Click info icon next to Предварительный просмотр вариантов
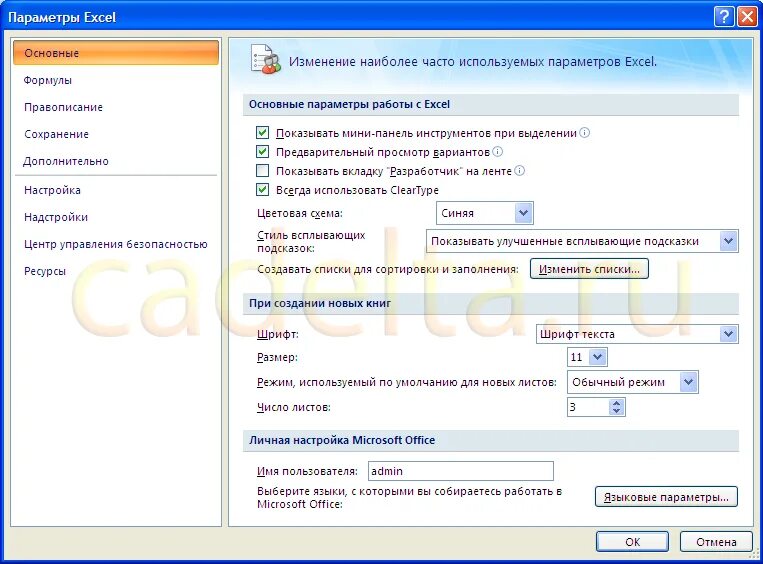The image size is (763, 564). pos(497,152)
